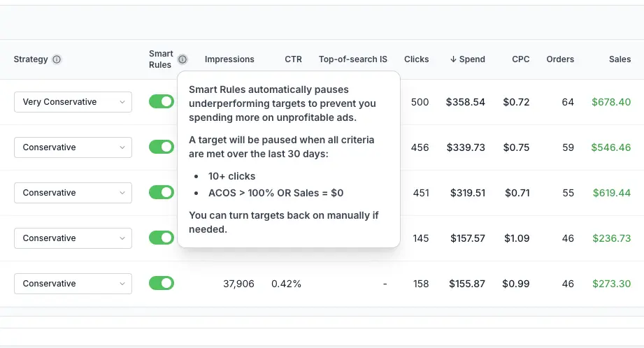This screenshot has height=348, width=644.
Task: Click the $0.75 CPC value
Action: 516,147
